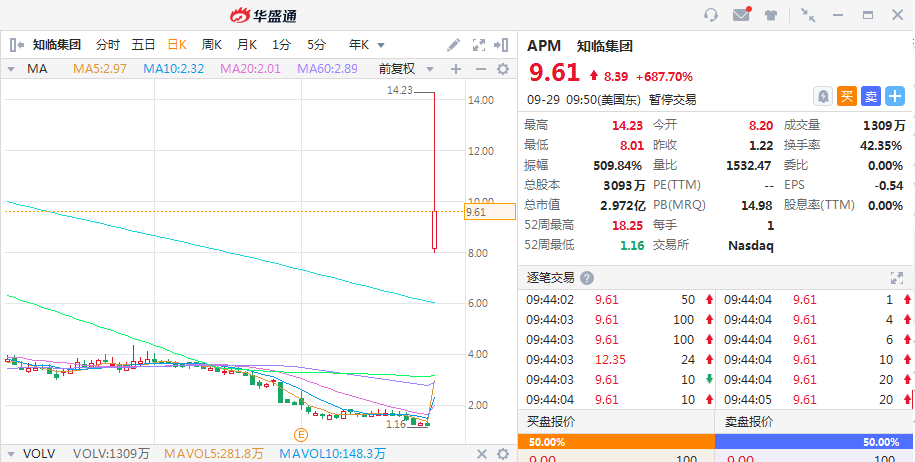Viewport: 915px width, 462px height.
Task: Click the 华盛通 logo
Action: click(263, 15)
